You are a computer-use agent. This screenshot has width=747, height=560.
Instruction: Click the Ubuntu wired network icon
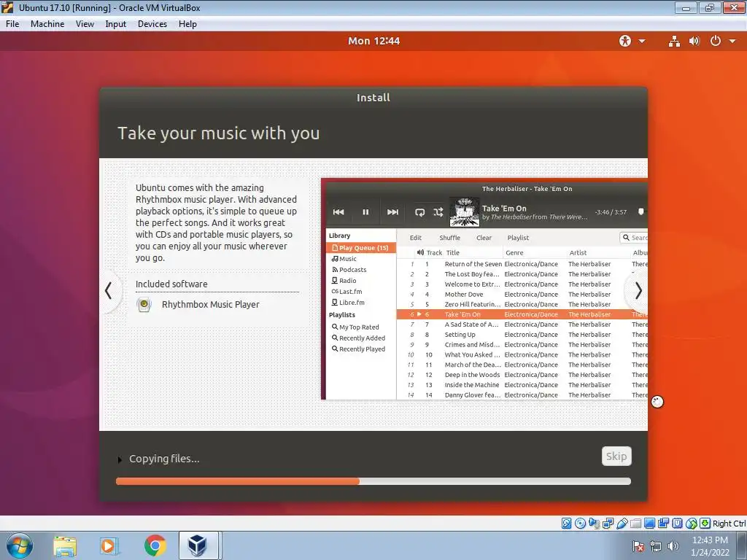(x=674, y=41)
